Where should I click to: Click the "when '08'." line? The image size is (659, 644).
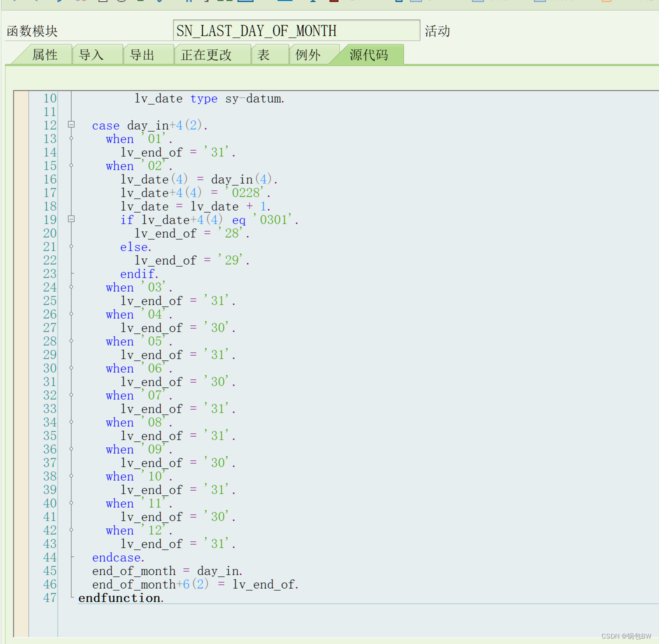click(x=139, y=422)
